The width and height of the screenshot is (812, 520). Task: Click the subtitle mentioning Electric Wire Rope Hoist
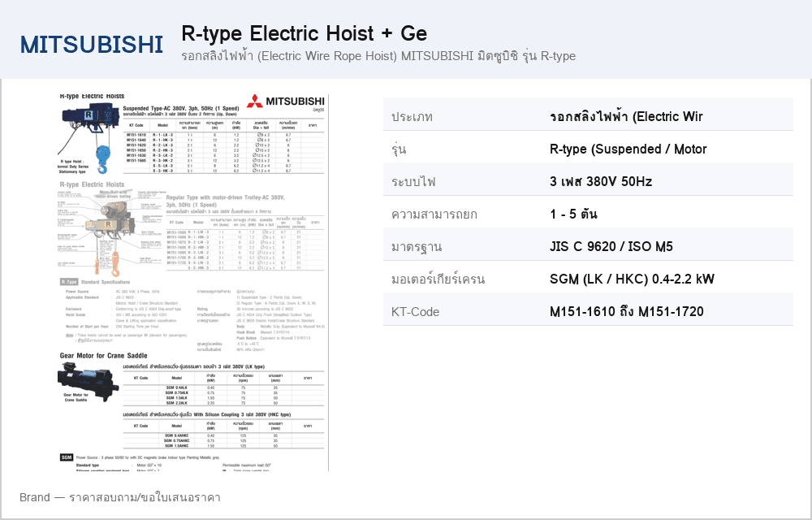click(378, 56)
